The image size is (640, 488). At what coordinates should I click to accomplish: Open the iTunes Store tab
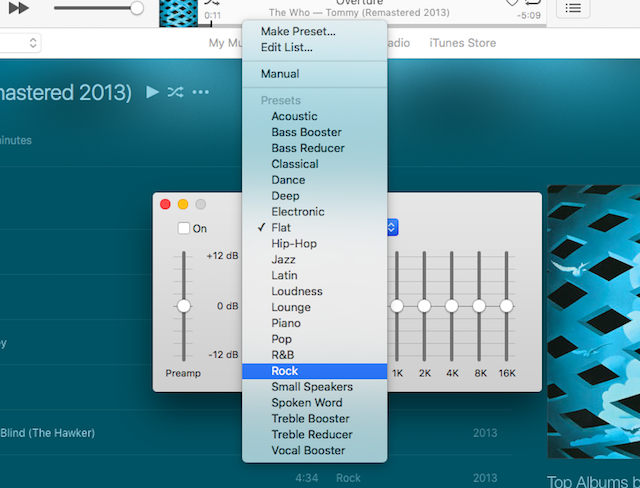(x=462, y=43)
